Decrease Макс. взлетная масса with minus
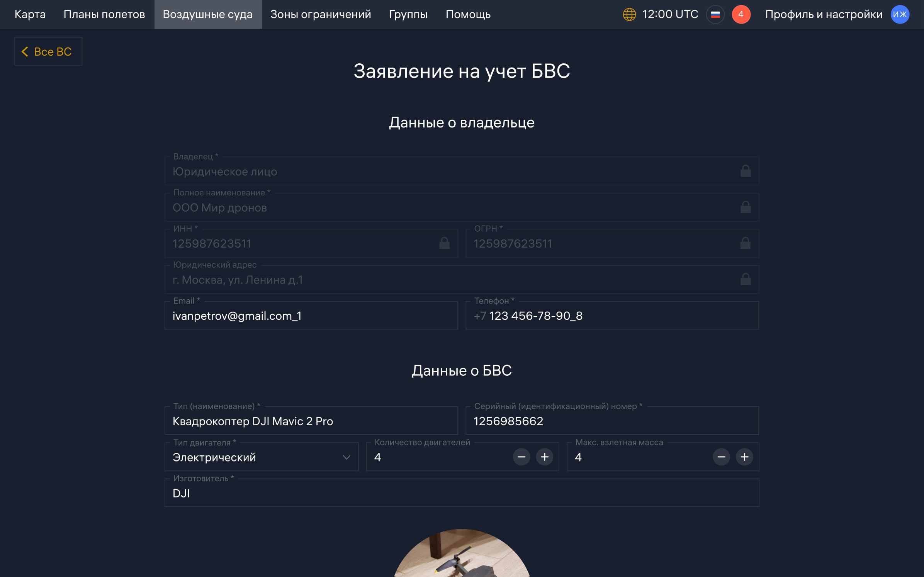The image size is (924, 577). click(x=721, y=457)
